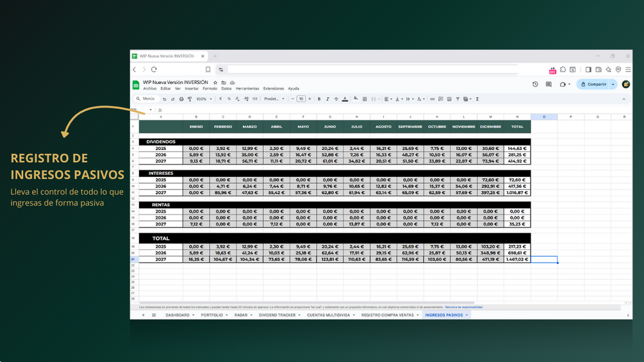Toggle strikethrough formatting

tap(336, 99)
